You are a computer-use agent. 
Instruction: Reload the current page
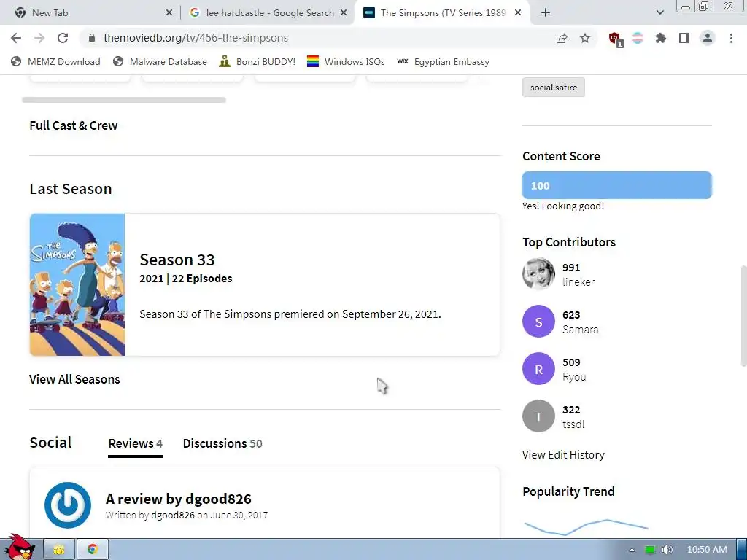tap(63, 38)
